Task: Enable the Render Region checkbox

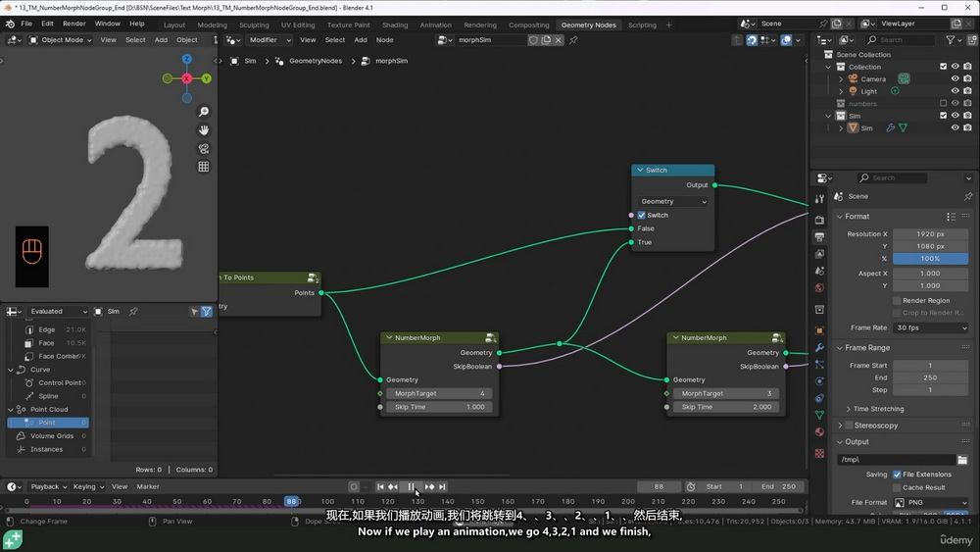Action: click(897, 301)
